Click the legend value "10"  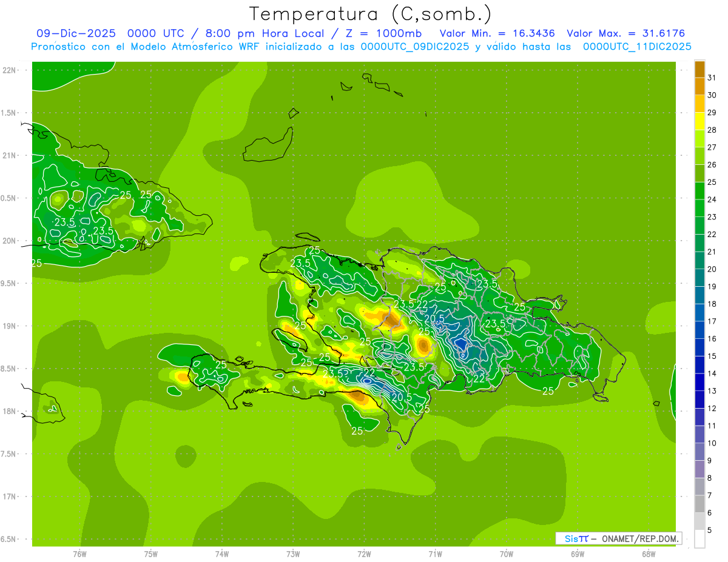pyautogui.click(x=712, y=443)
